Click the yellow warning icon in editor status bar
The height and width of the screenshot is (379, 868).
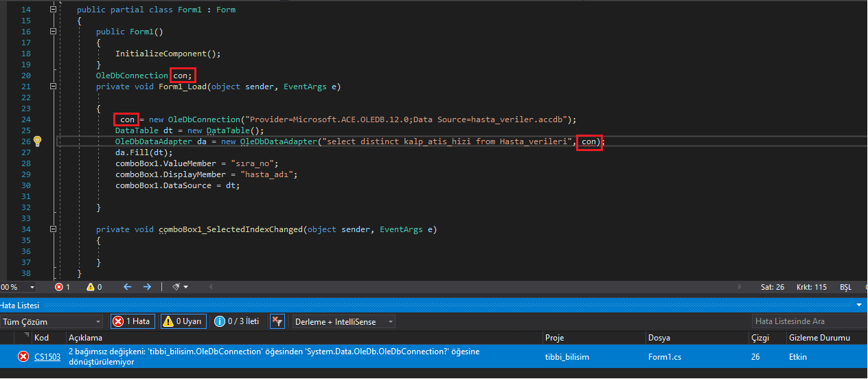point(91,287)
